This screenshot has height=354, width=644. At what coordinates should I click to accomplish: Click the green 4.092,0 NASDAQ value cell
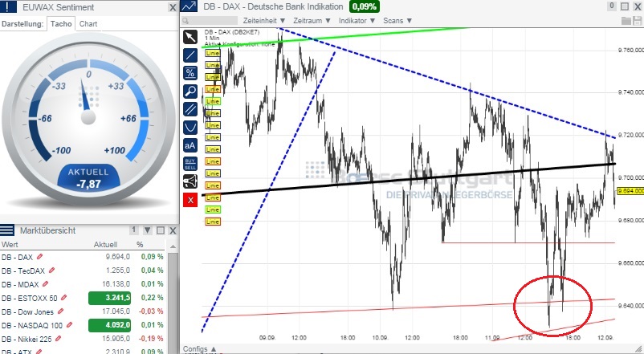(110, 325)
